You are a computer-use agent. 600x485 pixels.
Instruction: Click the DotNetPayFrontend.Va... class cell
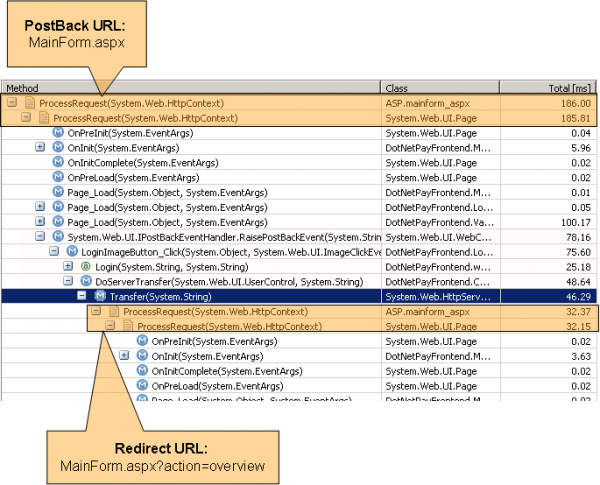point(439,222)
